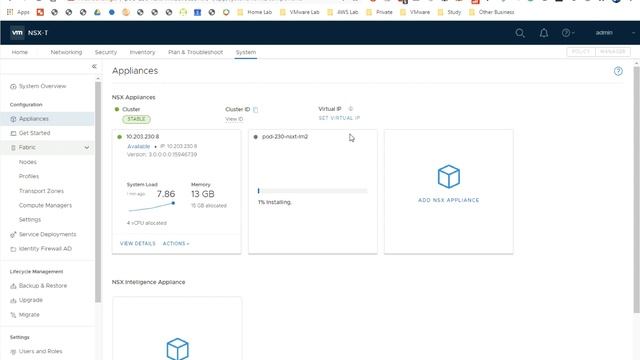640x360 pixels.
Task: Open Settings under Fabric
Action: point(30,220)
